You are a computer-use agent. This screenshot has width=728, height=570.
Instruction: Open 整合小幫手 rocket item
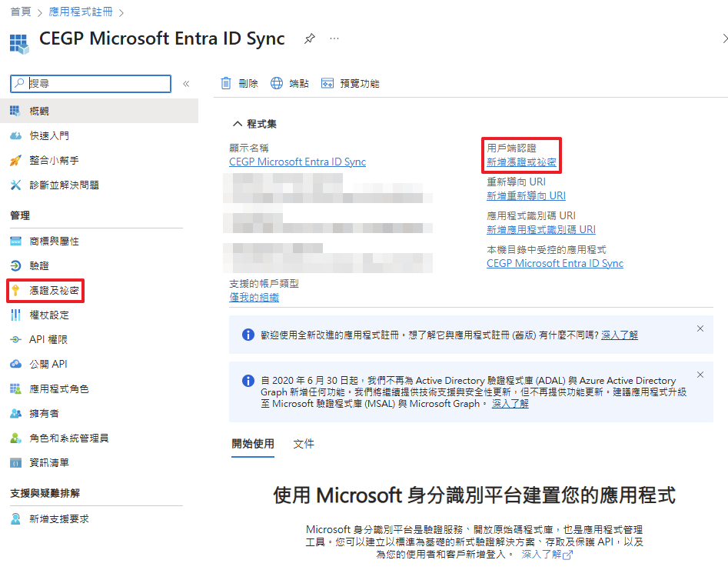(x=53, y=160)
